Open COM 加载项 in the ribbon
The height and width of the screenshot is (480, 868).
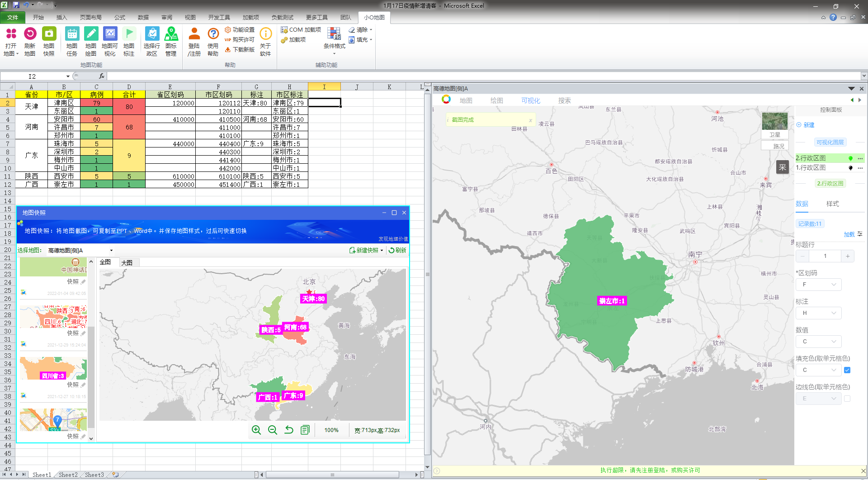[x=301, y=30]
